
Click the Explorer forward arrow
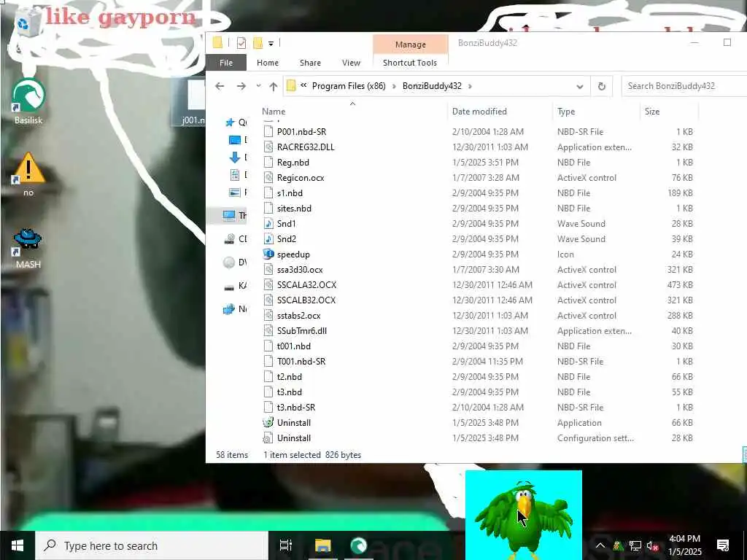click(x=241, y=86)
